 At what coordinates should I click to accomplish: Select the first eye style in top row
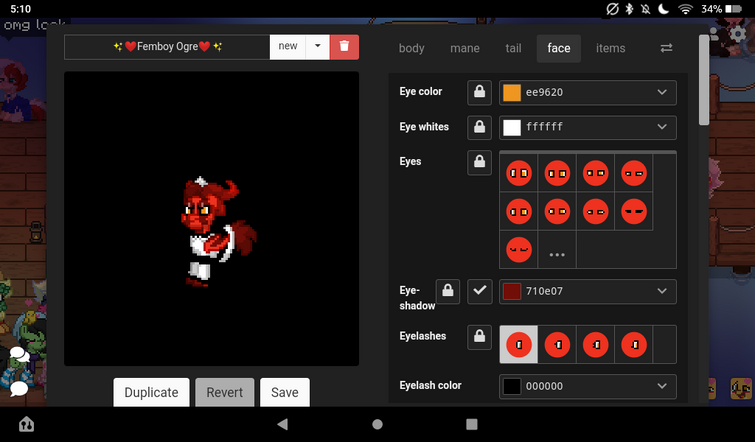click(x=519, y=173)
